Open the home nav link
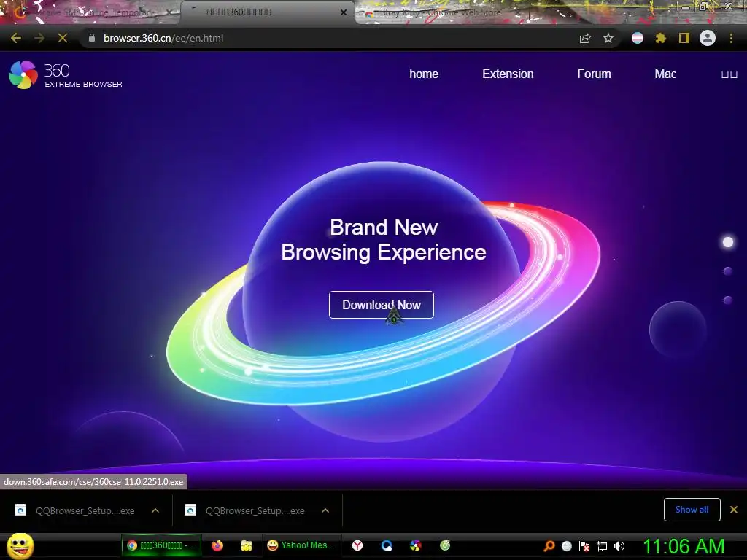Screen dimensions: 747x560 pyautogui.click(x=424, y=74)
